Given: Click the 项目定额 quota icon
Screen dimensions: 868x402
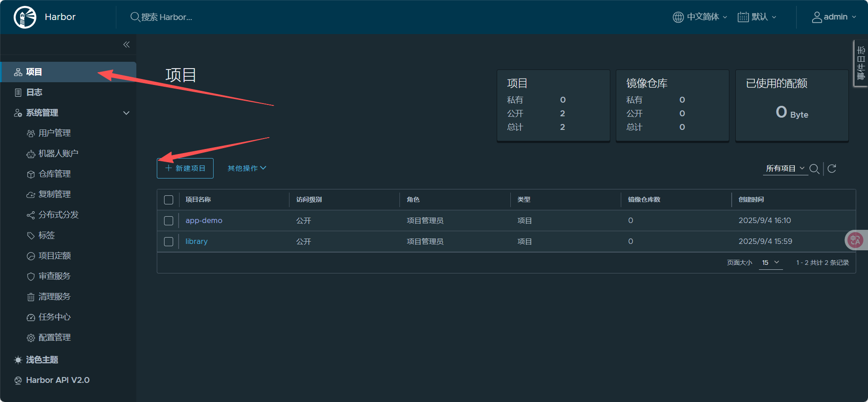Looking at the screenshot, I should pyautogui.click(x=30, y=256).
